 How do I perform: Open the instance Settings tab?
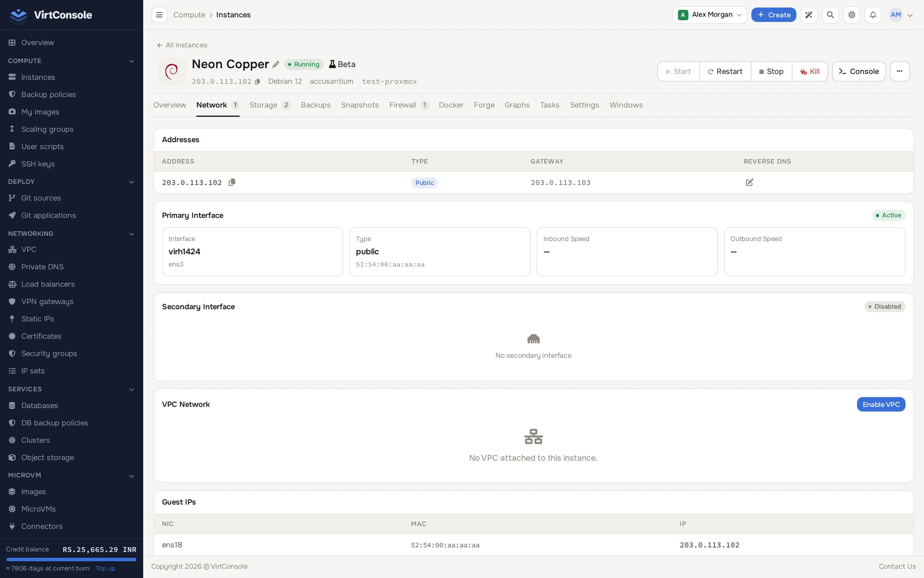pos(584,105)
